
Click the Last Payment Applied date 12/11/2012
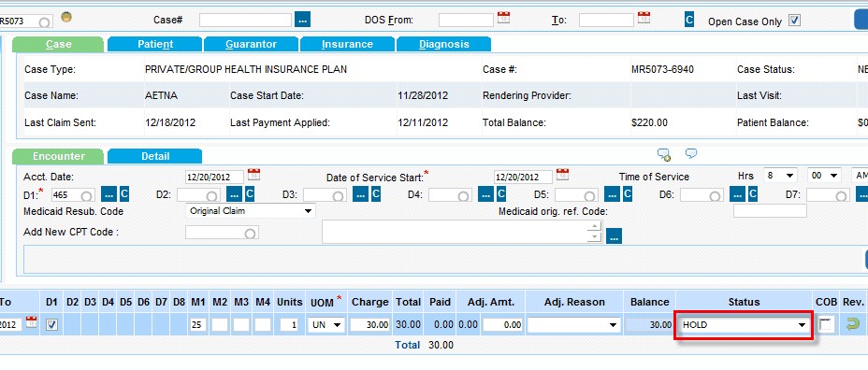(423, 122)
